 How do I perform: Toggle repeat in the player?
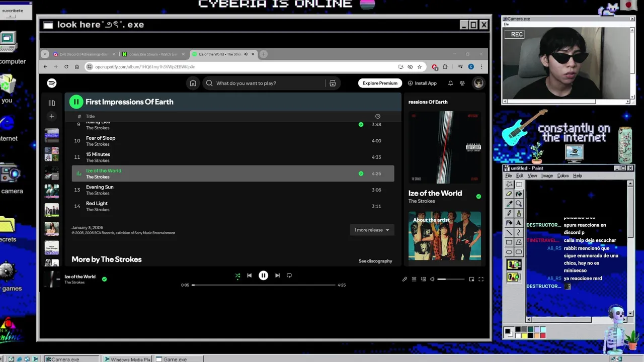coord(289,276)
